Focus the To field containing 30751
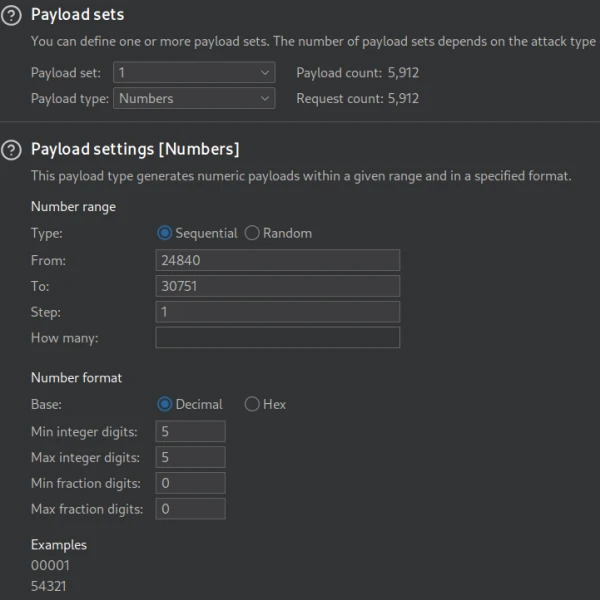Image resolution: width=600 pixels, height=600 pixels. [x=277, y=286]
